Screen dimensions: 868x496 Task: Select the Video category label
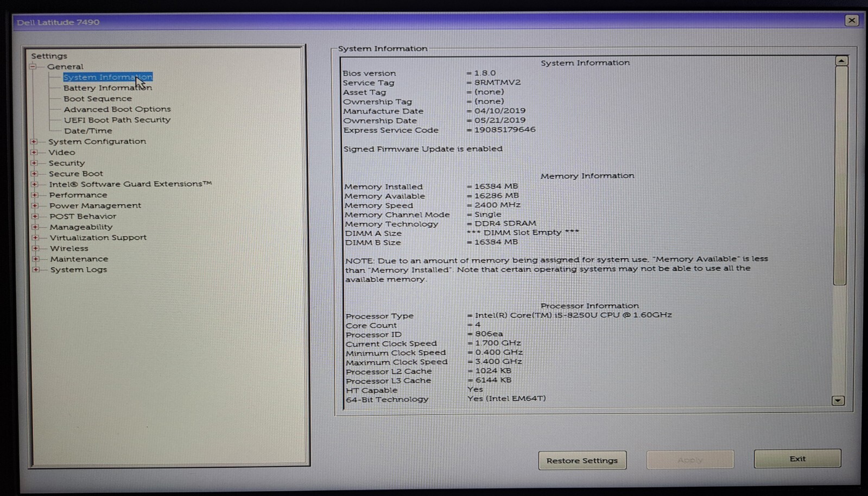click(62, 153)
